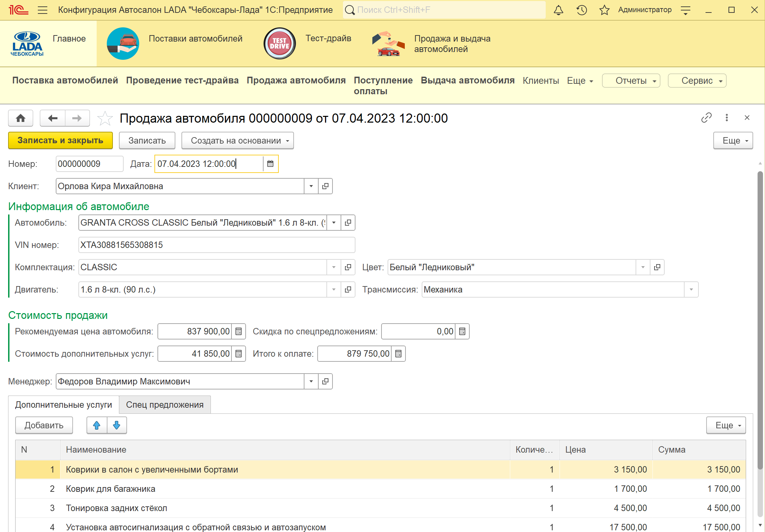This screenshot has width=765, height=532.
Task: Click Записать и закрыть button
Action: coord(60,141)
